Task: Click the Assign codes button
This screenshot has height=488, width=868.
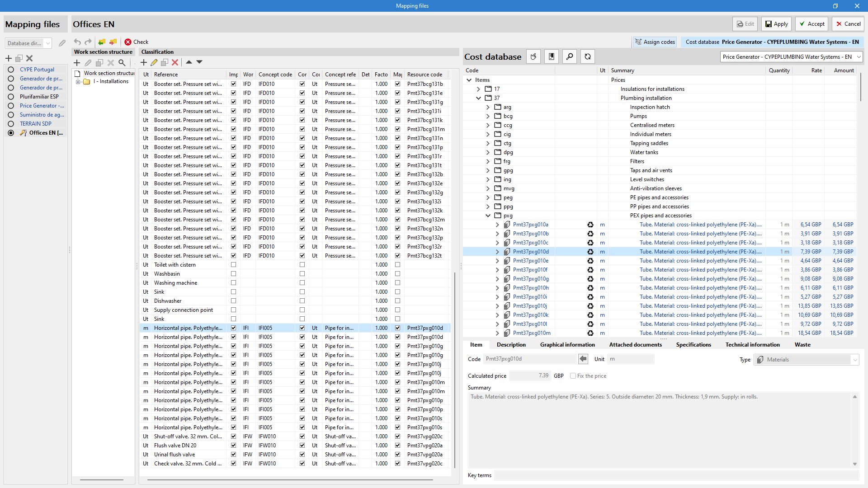Action: click(654, 42)
